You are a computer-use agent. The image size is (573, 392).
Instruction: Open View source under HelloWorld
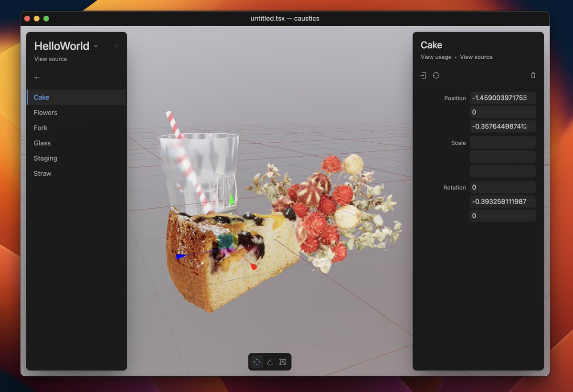(x=51, y=59)
